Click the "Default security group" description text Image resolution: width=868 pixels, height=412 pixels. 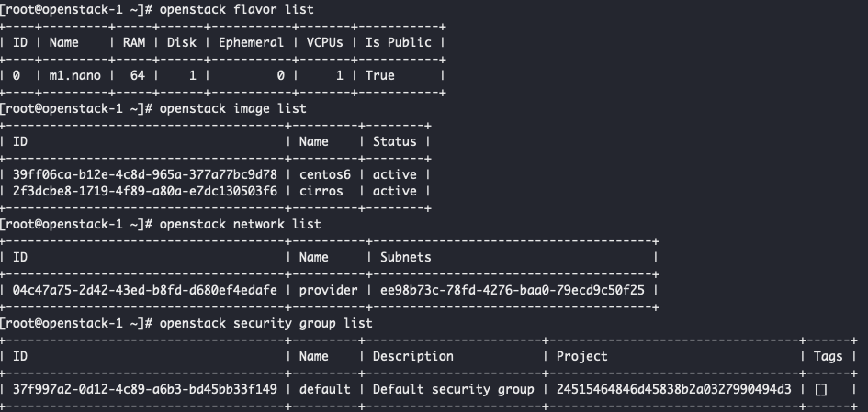coord(453,389)
